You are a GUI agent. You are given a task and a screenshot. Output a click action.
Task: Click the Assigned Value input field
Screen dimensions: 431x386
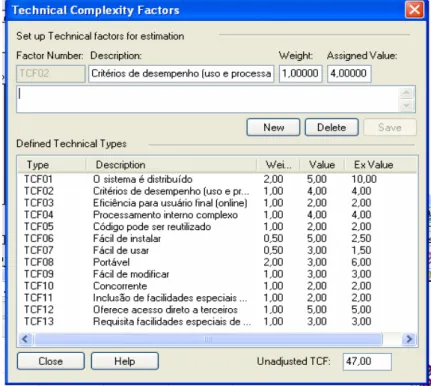[x=349, y=73]
